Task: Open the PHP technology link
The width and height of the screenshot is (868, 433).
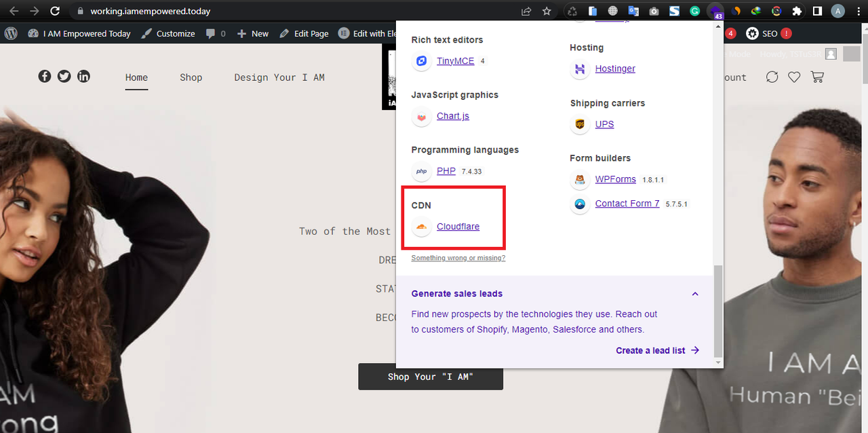Action: point(446,171)
